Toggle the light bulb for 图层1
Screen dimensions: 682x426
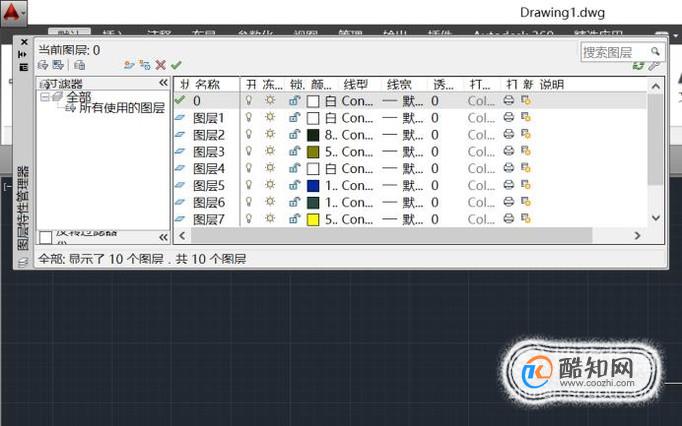pos(249,117)
